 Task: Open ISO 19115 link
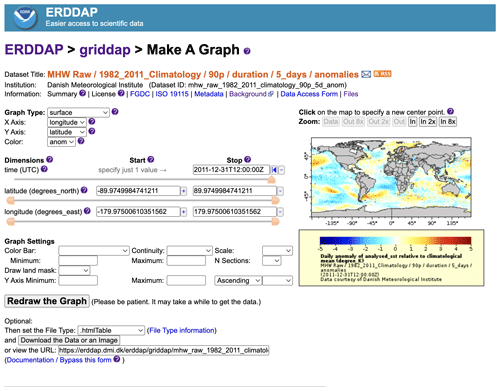[172, 94]
